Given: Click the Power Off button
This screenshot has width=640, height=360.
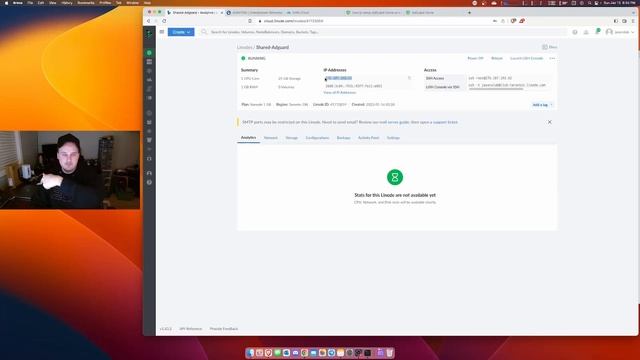Looking at the screenshot, I should pos(475,58).
